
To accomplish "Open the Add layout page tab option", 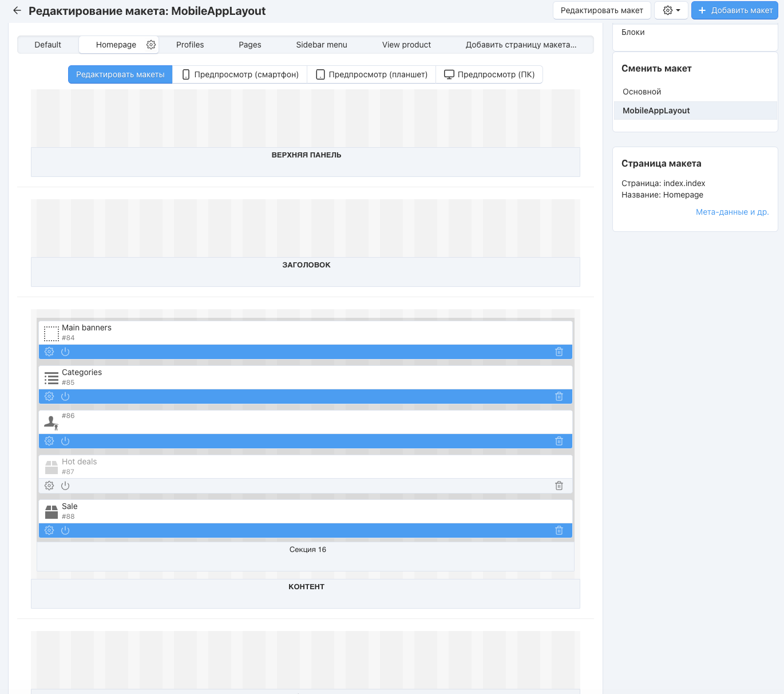I will tap(521, 45).
